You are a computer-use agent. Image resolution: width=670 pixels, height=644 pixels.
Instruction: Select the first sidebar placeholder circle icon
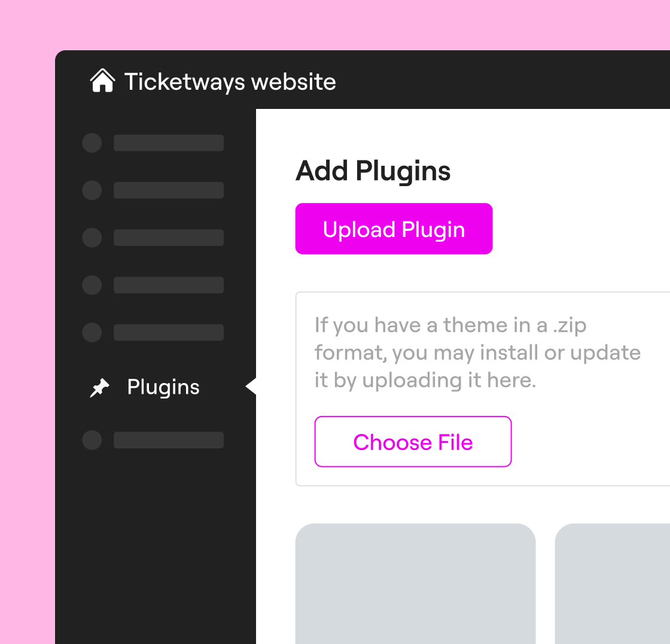click(x=92, y=143)
